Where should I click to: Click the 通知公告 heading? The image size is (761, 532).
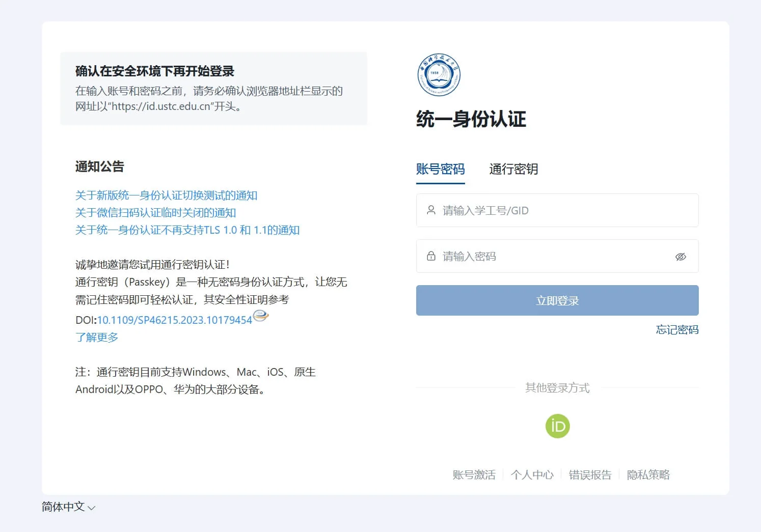[x=100, y=166]
